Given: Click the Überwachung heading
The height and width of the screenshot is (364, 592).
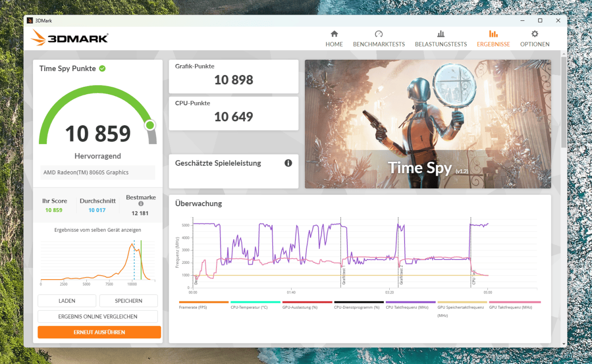Looking at the screenshot, I should click(x=198, y=203).
